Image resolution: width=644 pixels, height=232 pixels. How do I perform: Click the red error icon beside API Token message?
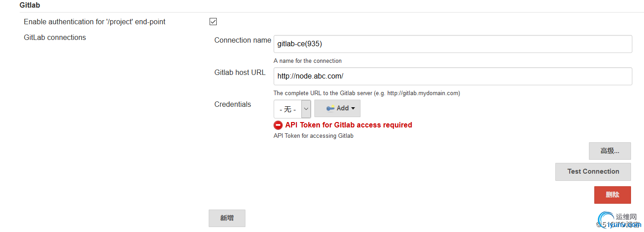(278, 125)
